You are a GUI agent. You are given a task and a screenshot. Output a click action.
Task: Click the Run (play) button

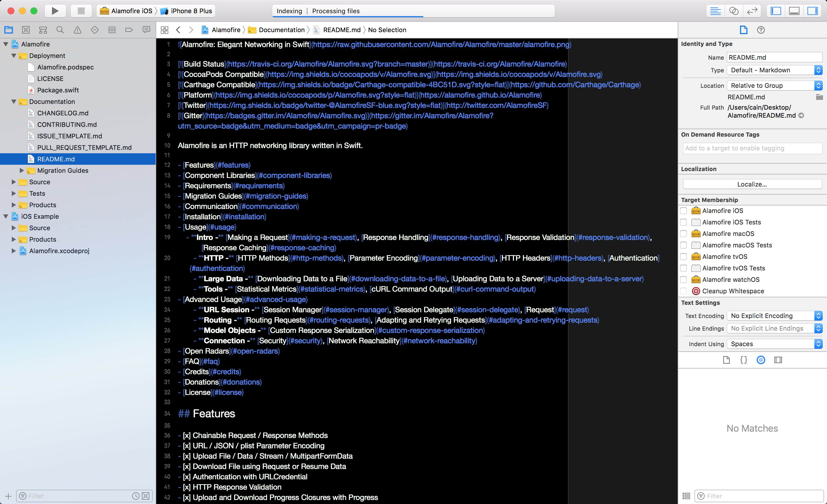(55, 11)
